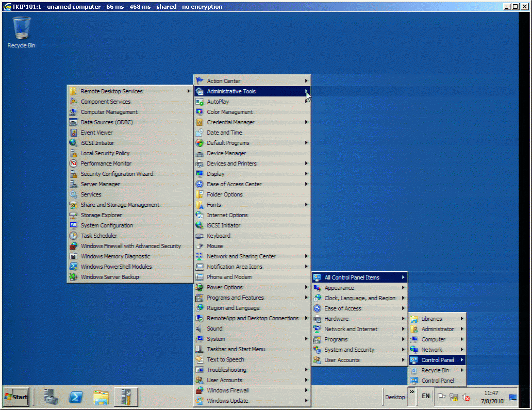Image resolution: width=532 pixels, height=410 pixels.
Task: Select Administrative Tools menu item
Action: (252, 91)
